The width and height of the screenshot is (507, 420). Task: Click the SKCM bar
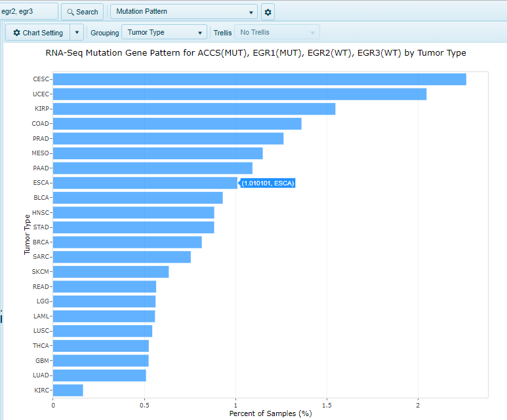[x=110, y=272]
